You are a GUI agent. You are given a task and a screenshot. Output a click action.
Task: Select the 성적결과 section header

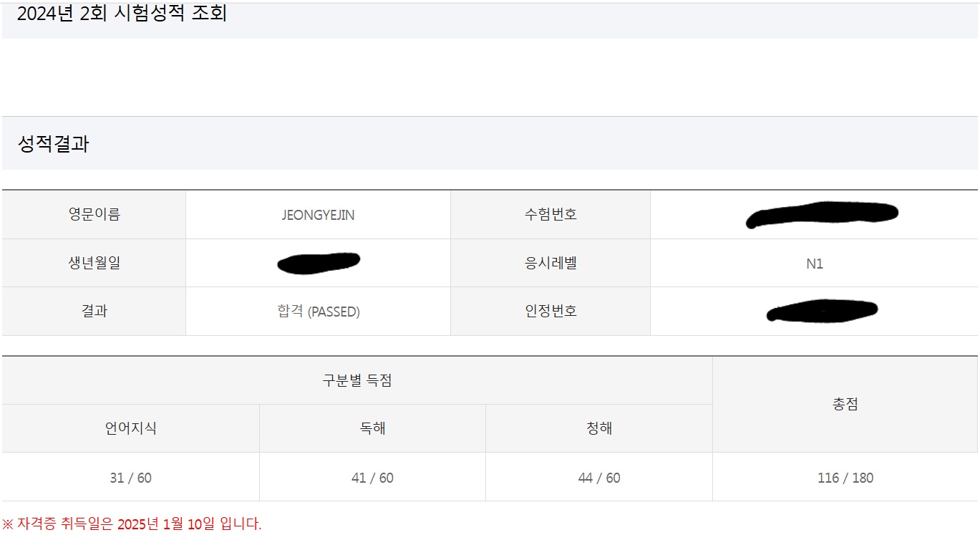click(x=53, y=144)
